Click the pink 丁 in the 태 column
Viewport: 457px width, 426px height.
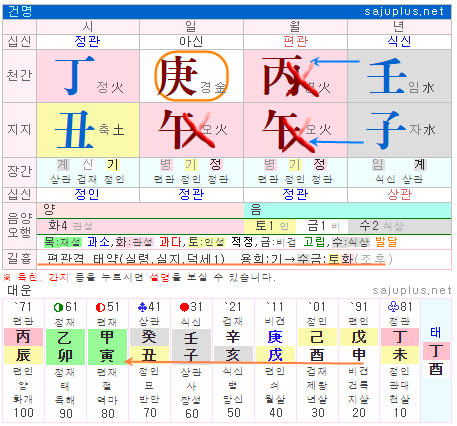click(436, 351)
